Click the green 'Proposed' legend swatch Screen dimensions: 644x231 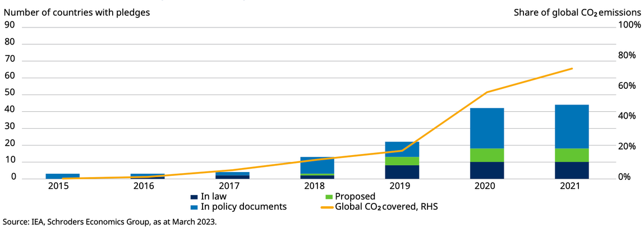pos(330,197)
